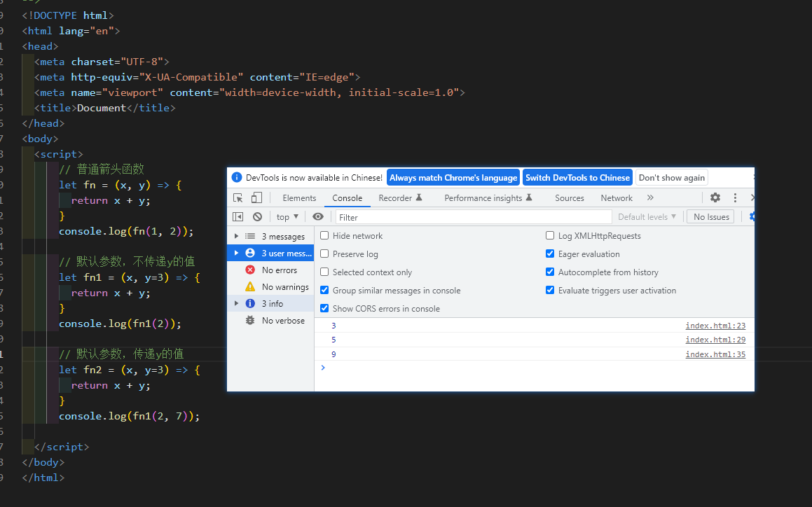
Task: Open DevTools settings gear
Action: coord(715,198)
